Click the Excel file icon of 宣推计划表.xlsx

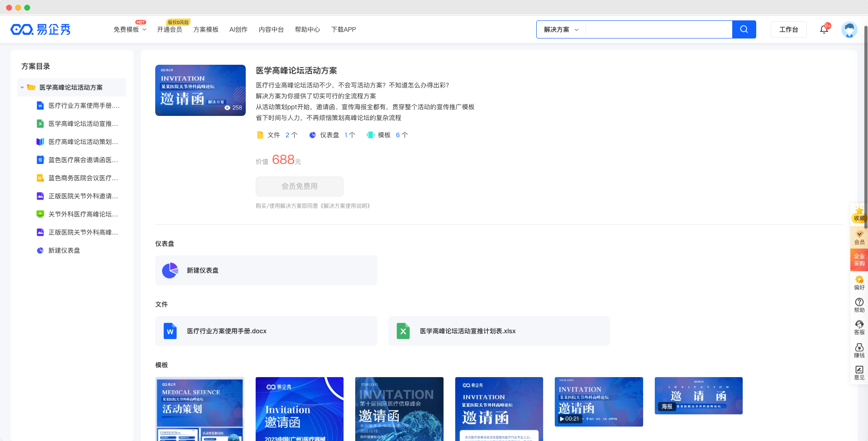click(403, 331)
